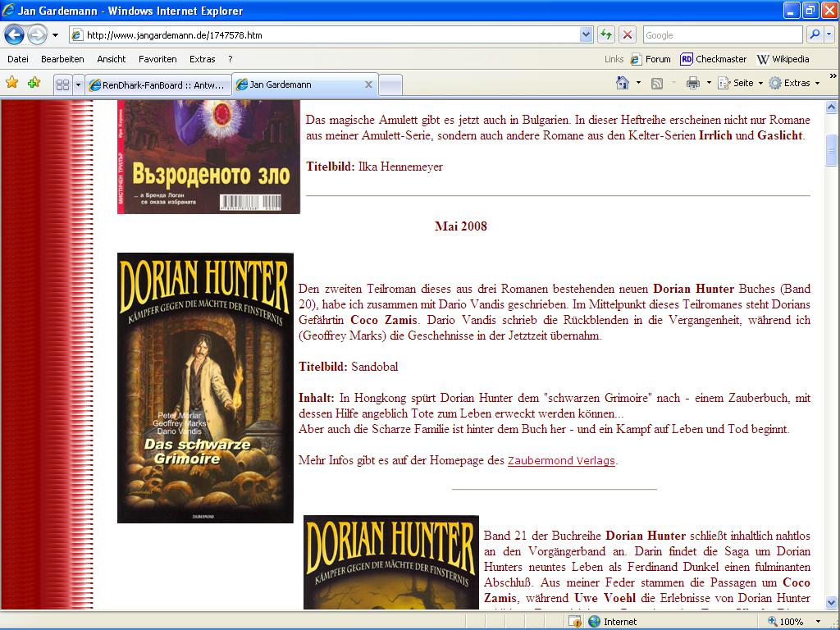This screenshot has height=630, width=840.
Task: Click the Home page icon
Action: point(623,83)
